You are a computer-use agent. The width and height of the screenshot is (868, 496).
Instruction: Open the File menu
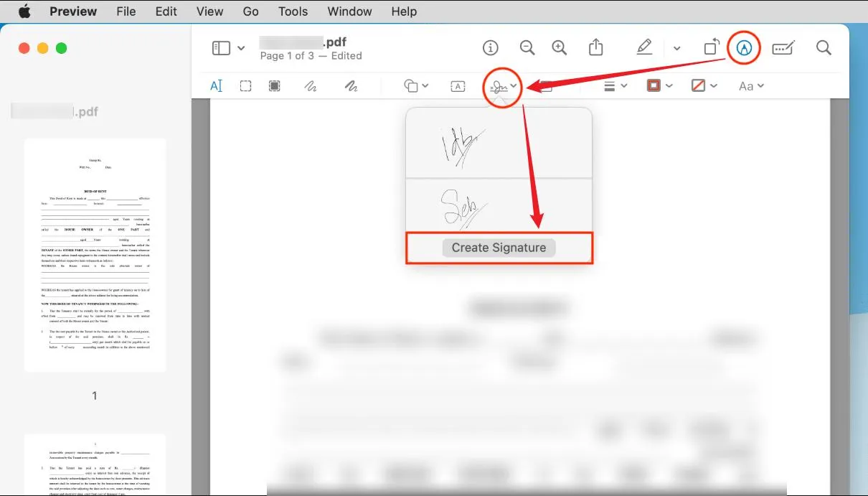126,11
